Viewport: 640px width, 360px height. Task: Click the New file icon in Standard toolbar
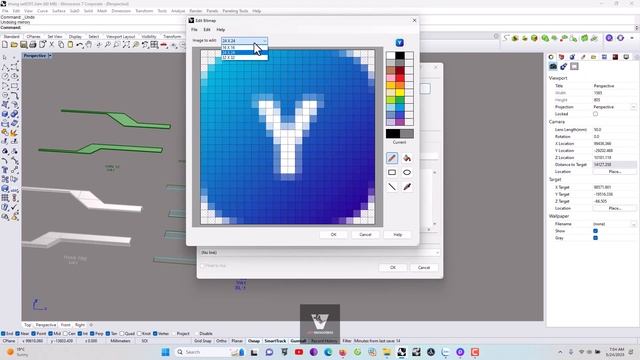(x=5, y=44)
